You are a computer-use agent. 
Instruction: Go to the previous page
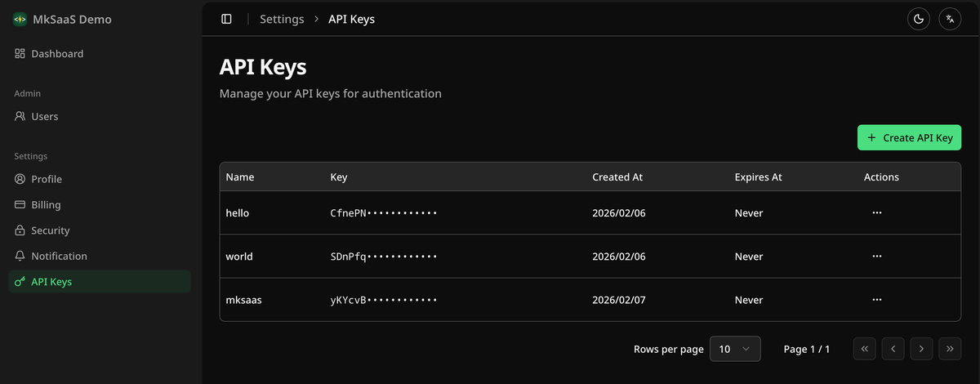tap(893, 349)
